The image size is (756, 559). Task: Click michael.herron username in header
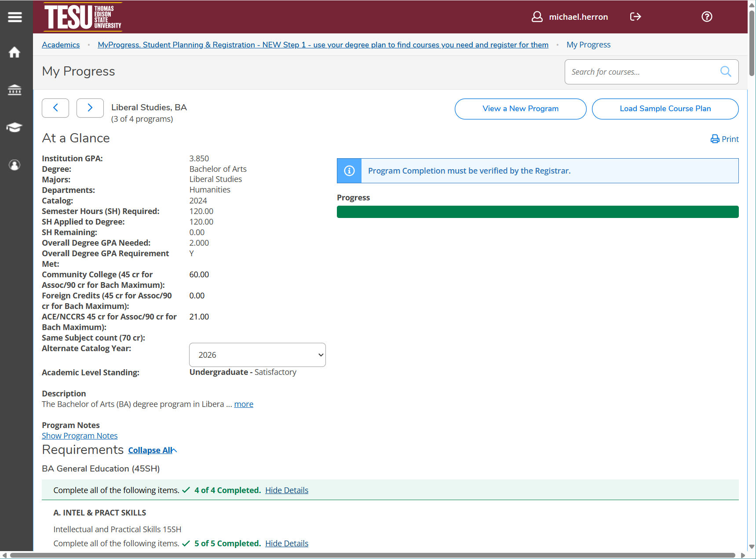578,17
